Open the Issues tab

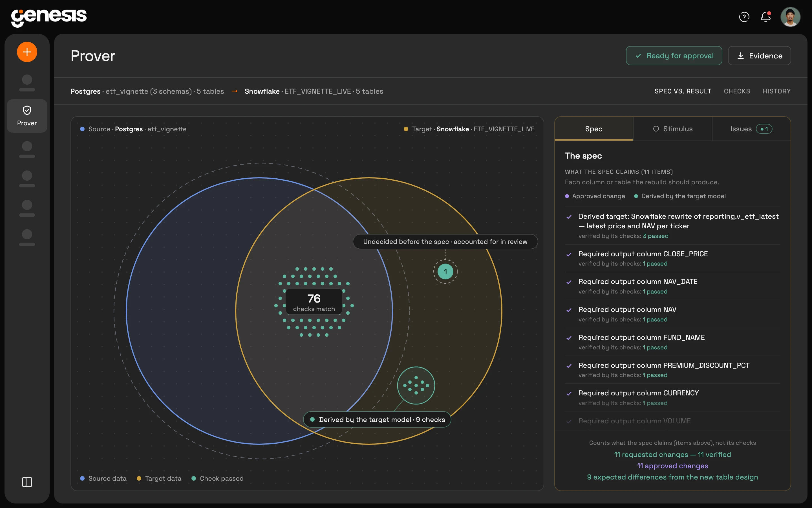(751, 129)
